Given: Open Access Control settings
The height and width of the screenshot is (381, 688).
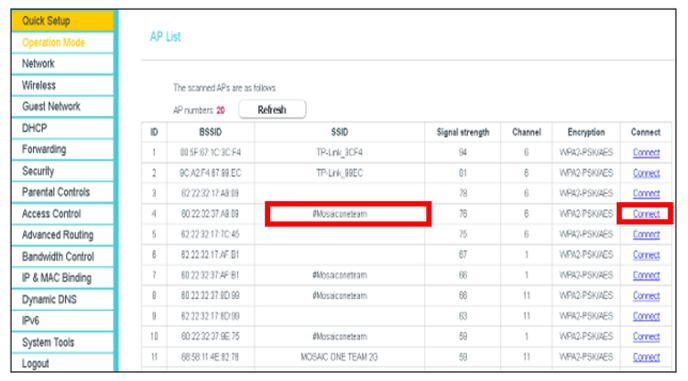Looking at the screenshot, I should click(62, 214).
